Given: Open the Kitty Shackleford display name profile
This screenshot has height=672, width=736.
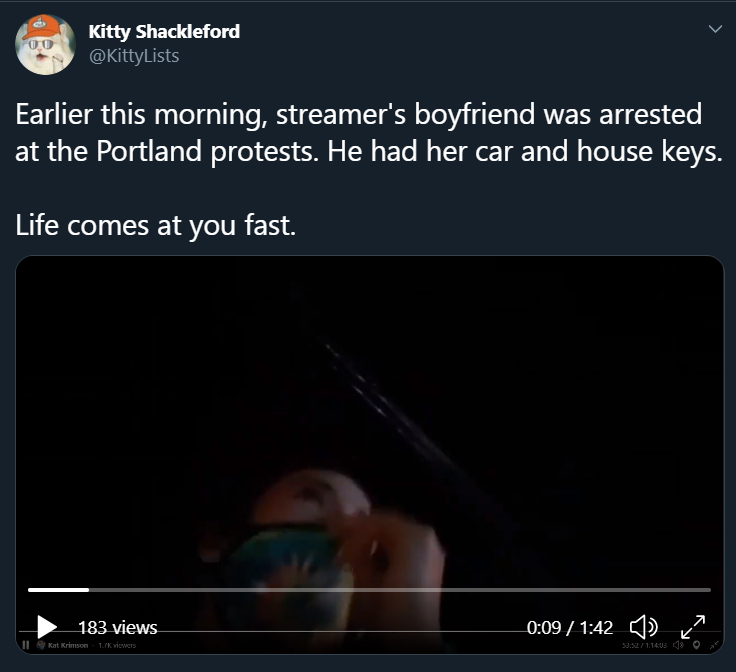Looking at the screenshot, I should pos(164,31).
